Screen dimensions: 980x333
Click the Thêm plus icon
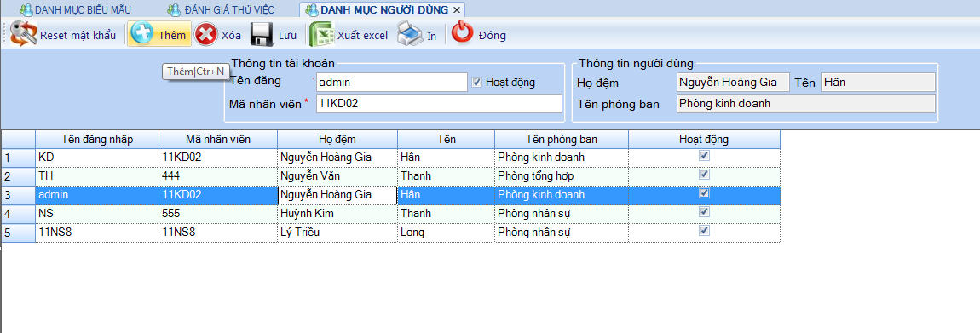(x=141, y=34)
